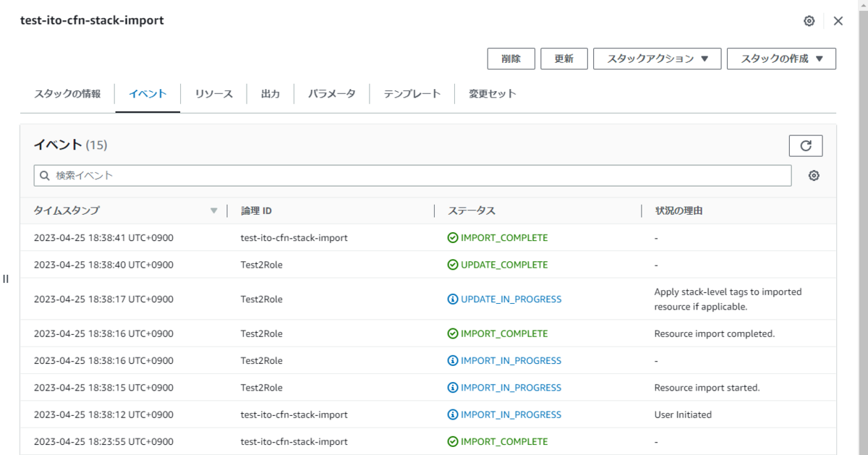Click 'Resource import started.' reason
The image size is (868, 455).
(707, 388)
